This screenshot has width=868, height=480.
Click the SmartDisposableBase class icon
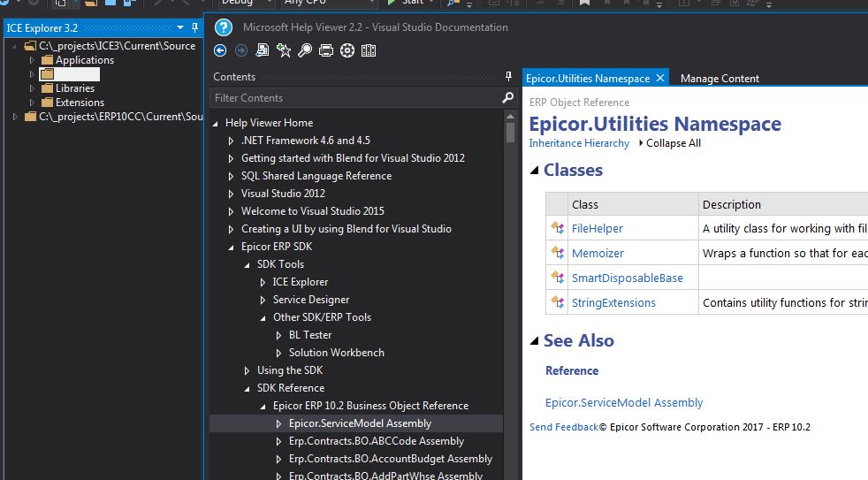coord(557,278)
